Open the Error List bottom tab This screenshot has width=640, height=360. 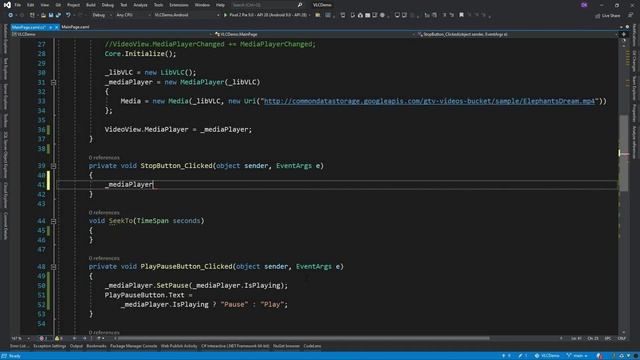pyautogui.click(x=19, y=346)
